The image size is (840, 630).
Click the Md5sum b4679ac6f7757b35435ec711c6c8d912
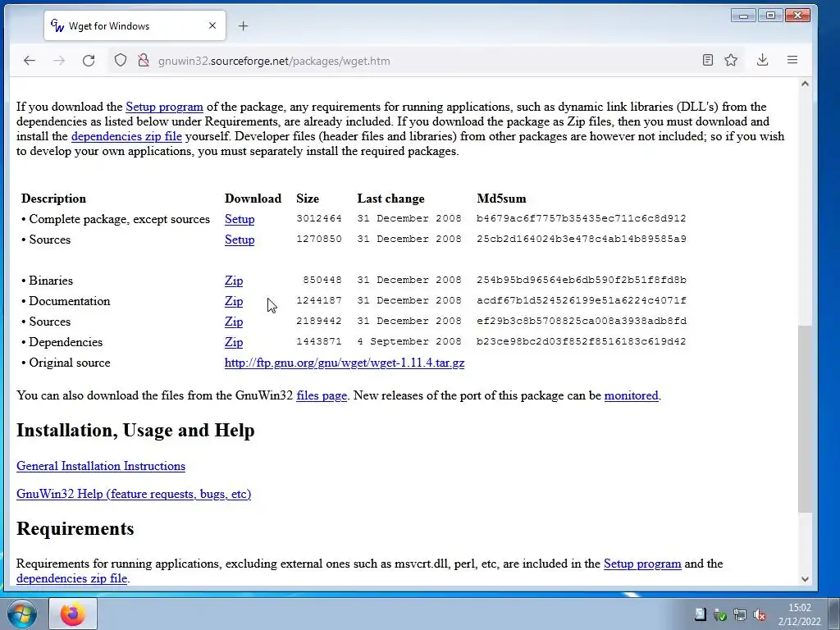tap(582, 218)
